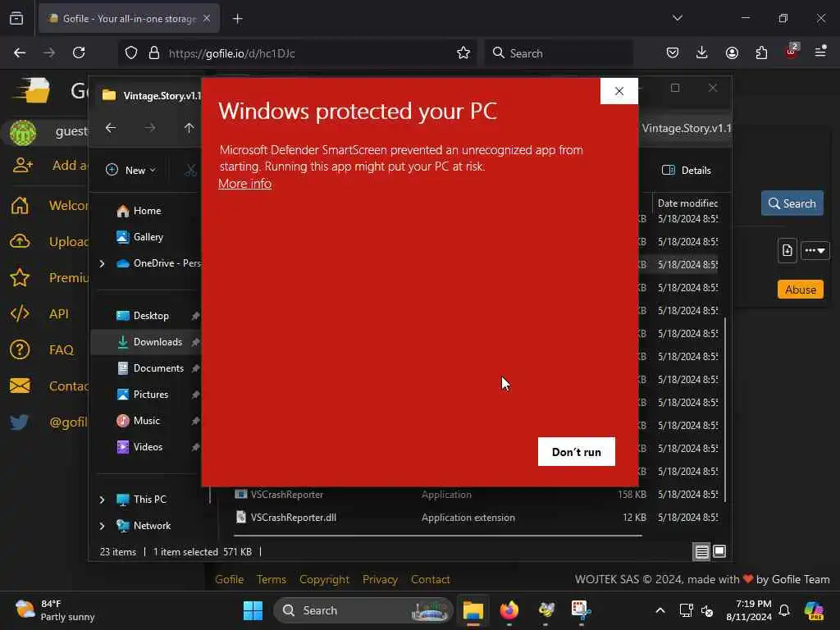Open the Windows Start menu
The height and width of the screenshot is (630, 840).
[x=253, y=610]
